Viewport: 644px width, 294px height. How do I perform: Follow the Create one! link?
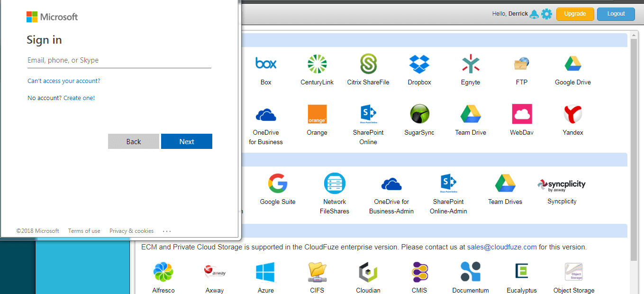point(79,98)
